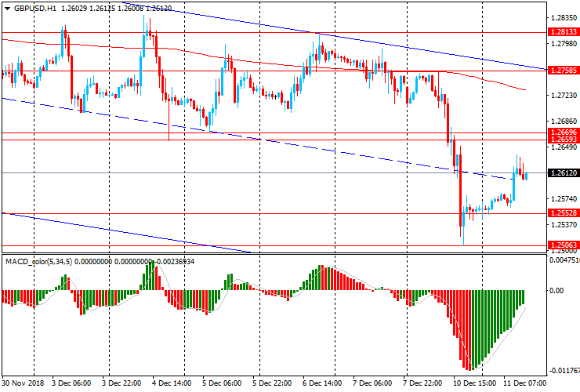Click the -0.011767 MACD scale label
The width and height of the screenshot is (580, 392).
pos(564,370)
